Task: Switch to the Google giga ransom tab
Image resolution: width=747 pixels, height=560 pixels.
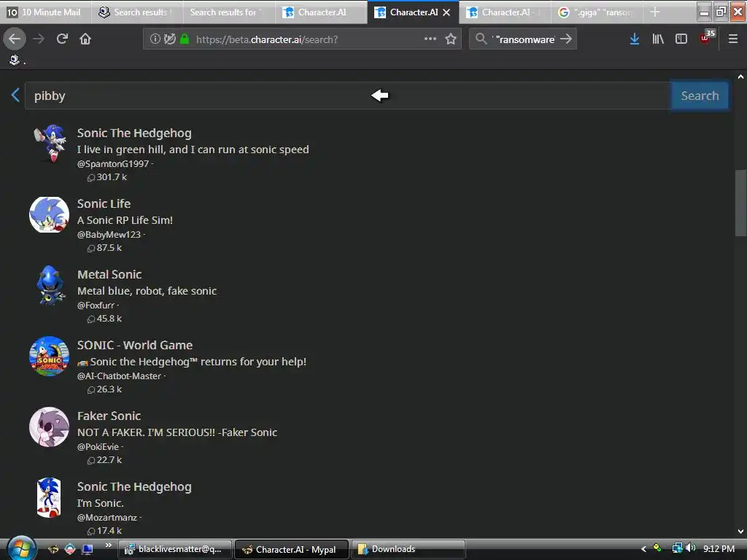Action: [x=597, y=12]
